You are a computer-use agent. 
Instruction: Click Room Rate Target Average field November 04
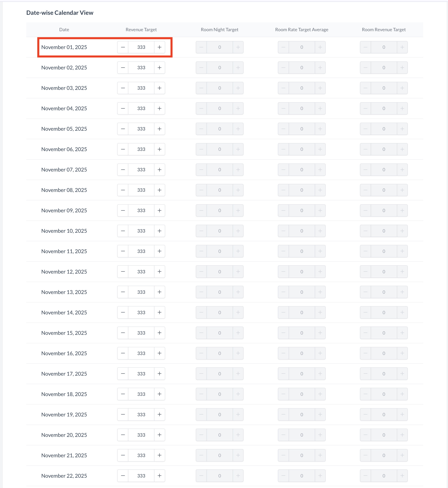(x=301, y=108)
